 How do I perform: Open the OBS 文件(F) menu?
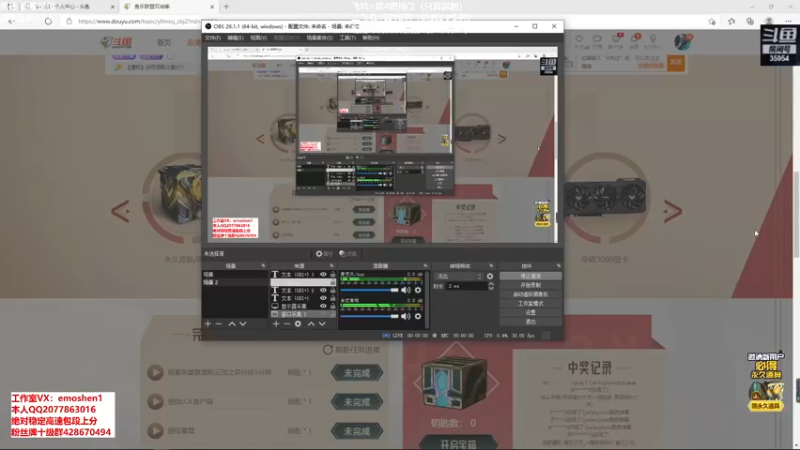213,38
